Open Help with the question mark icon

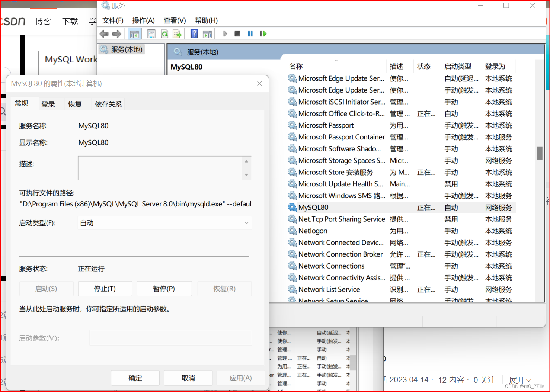[194, 34]
